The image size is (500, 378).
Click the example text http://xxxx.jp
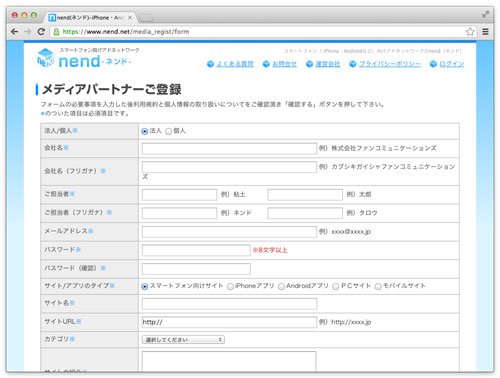pos(351,322)
